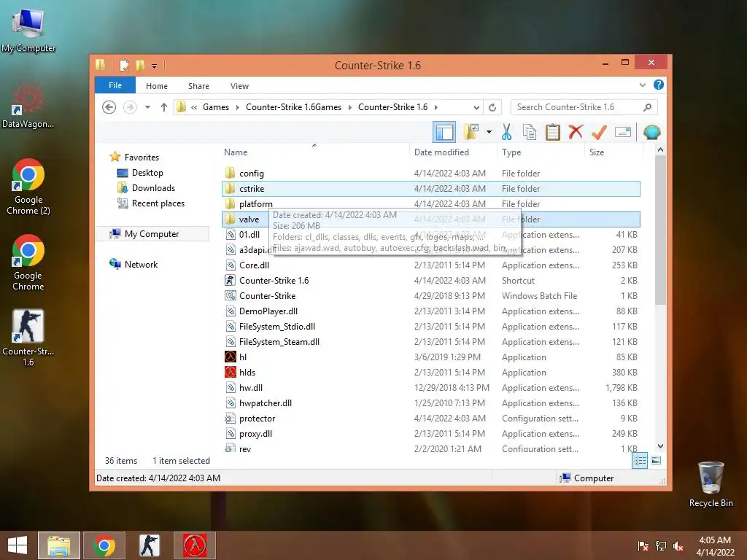The height and width of the screenshot is (560, 747).
Task: Click the Copy icon in toolbar
Action: pyautogui.click(x=530, y=132)
